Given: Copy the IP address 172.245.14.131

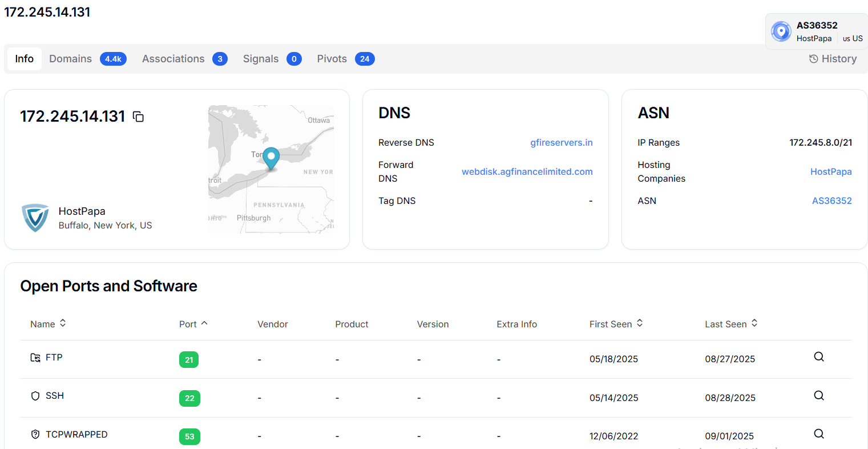Looking at the screenshot, I should point(138,117).
